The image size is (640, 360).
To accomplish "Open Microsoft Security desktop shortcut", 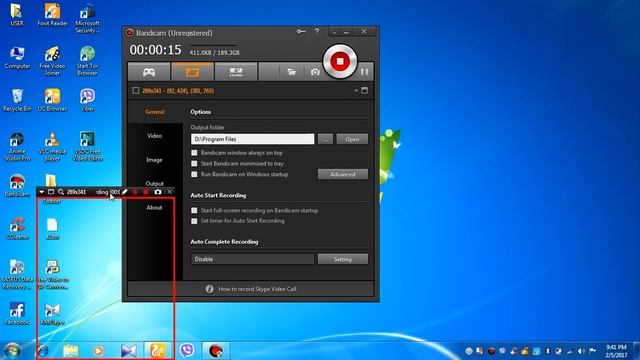I will tap(87, 18).
